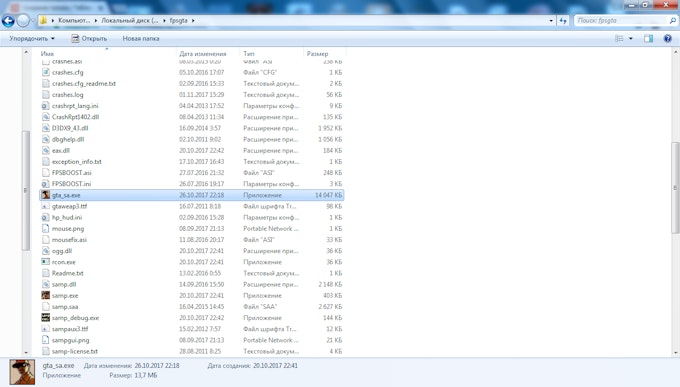Viewport: 680px width, 387px height.
Task: Select the D3DX9_43.dll file icon
Action: 46,128
